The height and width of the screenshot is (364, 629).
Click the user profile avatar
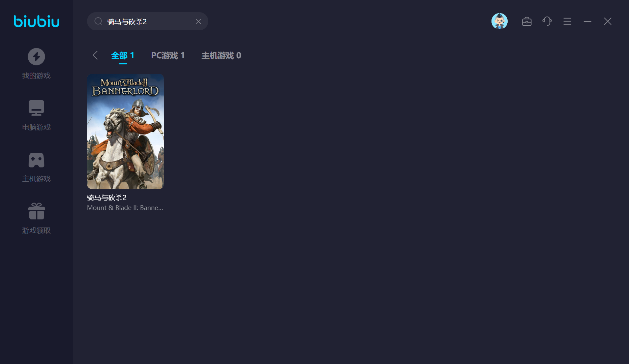coord(499,21)
